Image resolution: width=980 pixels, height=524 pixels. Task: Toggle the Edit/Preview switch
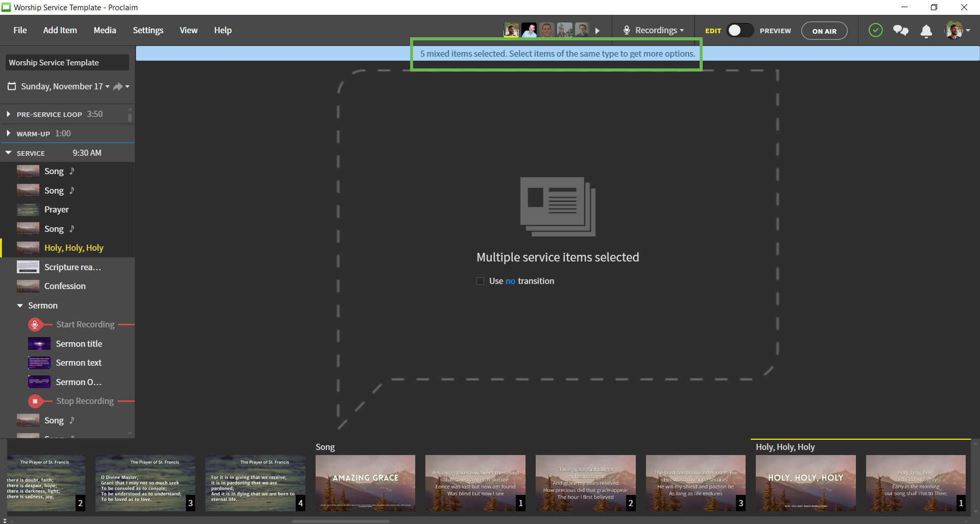(x=739, y=31)
